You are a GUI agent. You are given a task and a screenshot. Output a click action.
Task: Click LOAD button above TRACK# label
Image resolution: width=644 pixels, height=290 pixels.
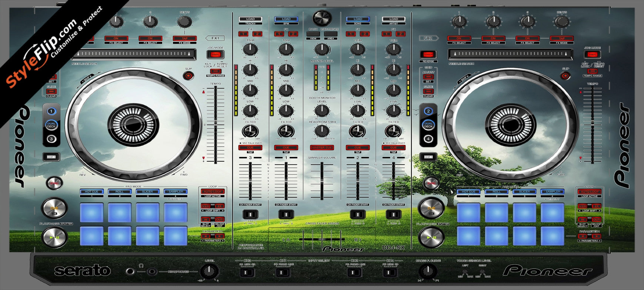(x=250, y=19)
